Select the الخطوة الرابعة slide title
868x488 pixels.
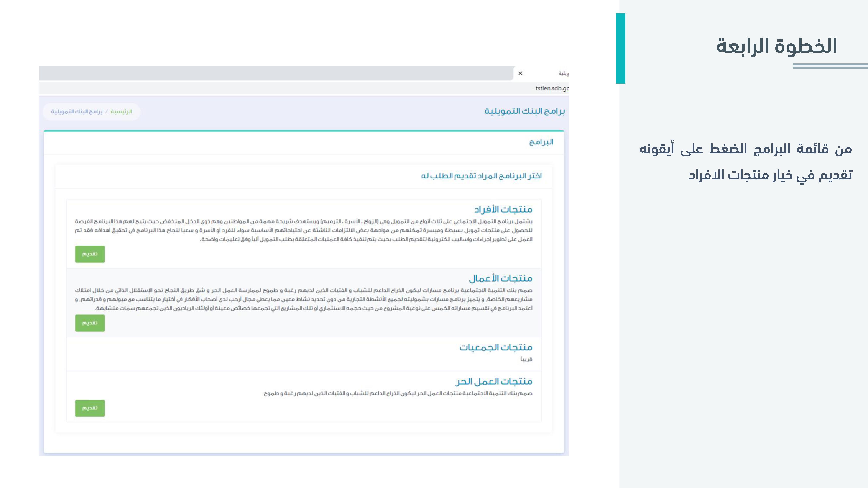[776, 46]
